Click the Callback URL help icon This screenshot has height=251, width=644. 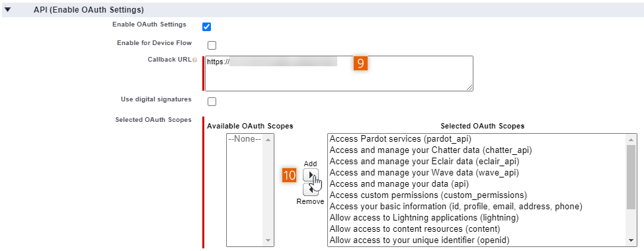click(x=194, y=60)
